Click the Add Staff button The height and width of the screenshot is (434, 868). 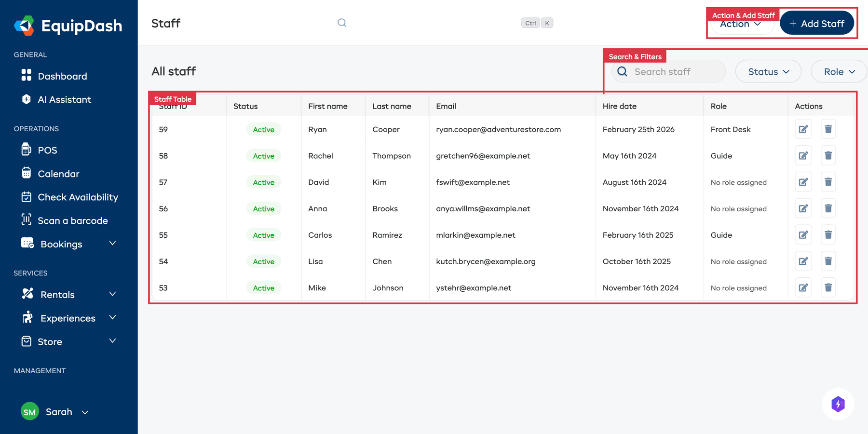816,23
